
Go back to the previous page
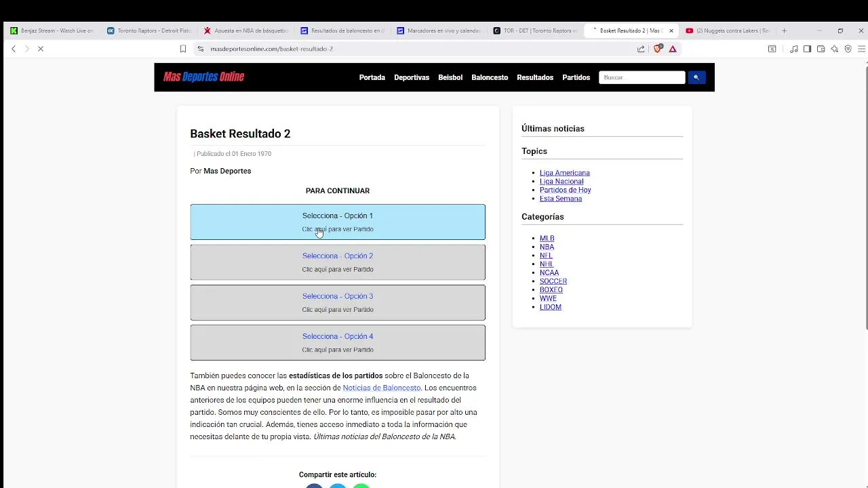(14, 49)
